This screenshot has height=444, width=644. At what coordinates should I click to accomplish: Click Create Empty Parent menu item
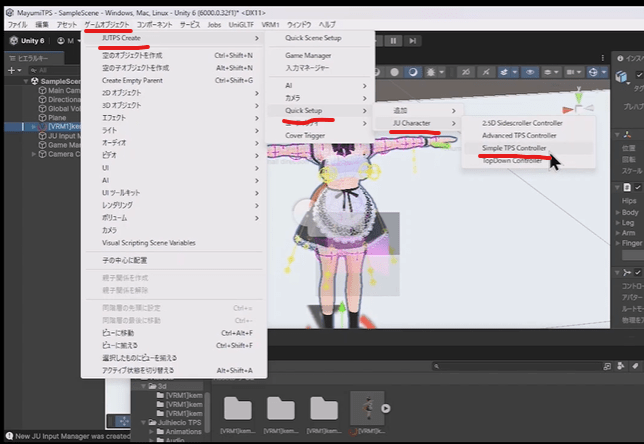click(175, 81)
